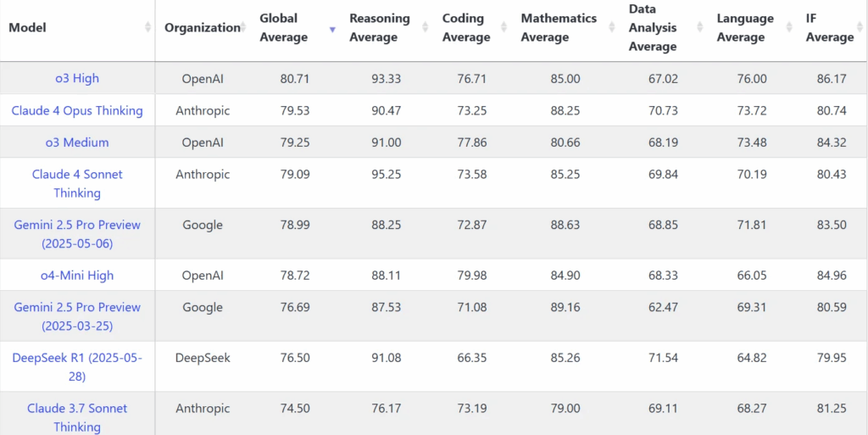868x435 pixels.
Task: Click the Global Average header text
Action: [283, 28]
